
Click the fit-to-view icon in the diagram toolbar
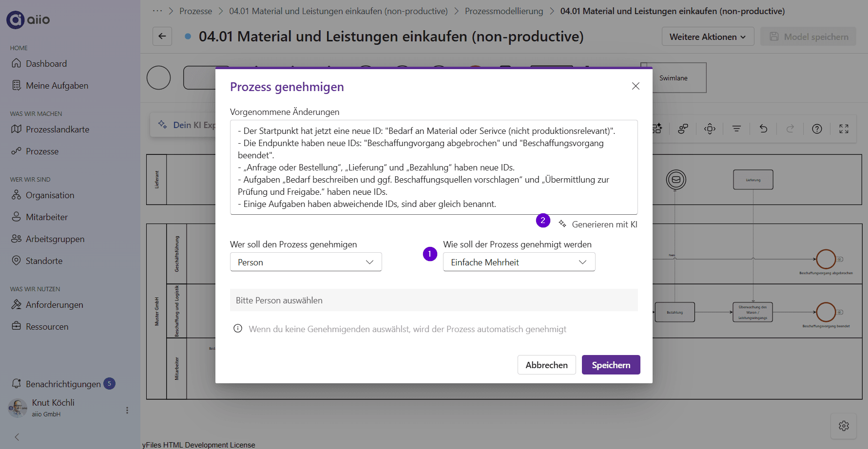tap(710, 129)
